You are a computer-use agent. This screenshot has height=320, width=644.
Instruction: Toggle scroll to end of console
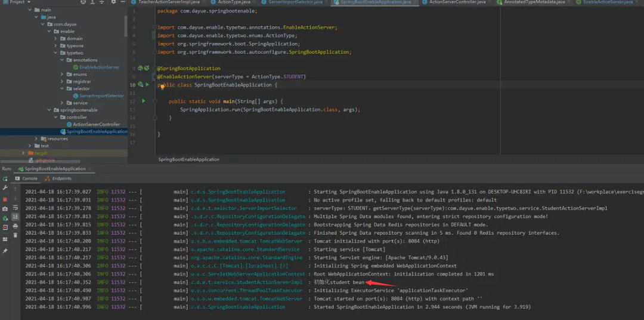16,217
